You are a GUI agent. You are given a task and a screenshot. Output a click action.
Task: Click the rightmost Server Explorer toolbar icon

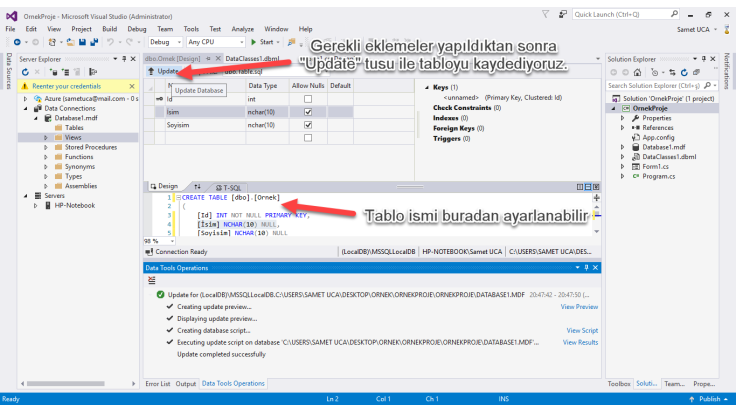(93, 72)
